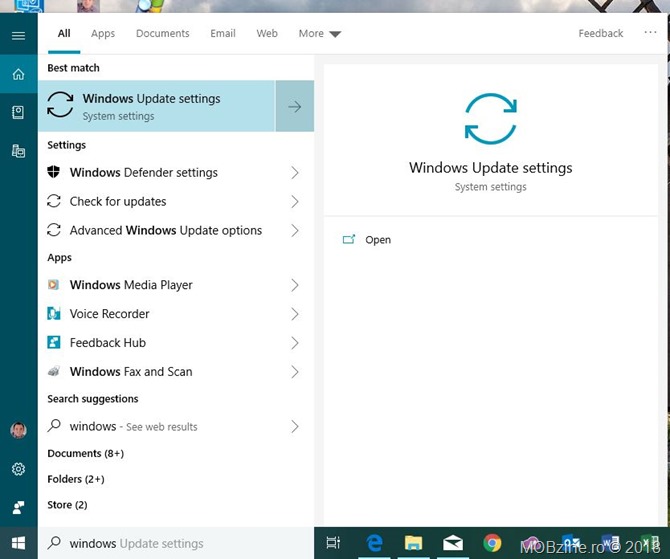Viewport: 670px width, 559px height.
Task: Show Documents (8+) results
Action: coord(85,453)
